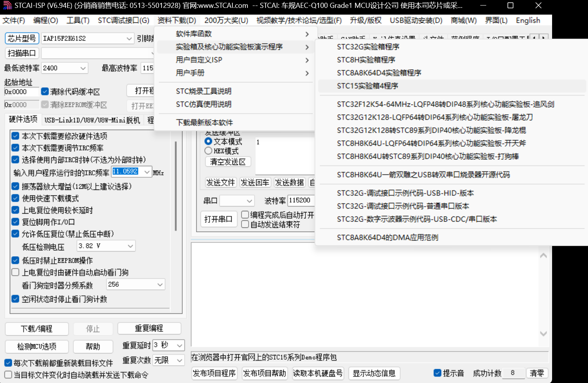Click output log scroll down arrow

tap(543, 334)
